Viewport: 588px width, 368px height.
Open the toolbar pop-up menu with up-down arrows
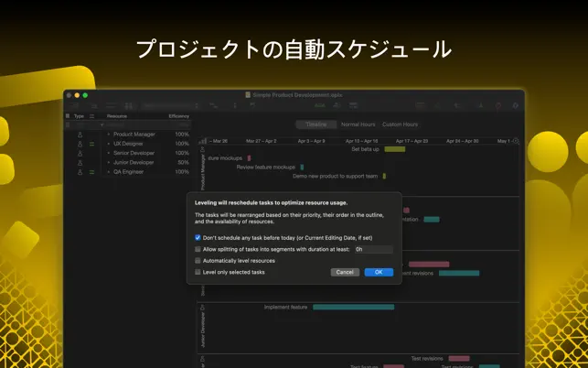click(x=170, y=106)
